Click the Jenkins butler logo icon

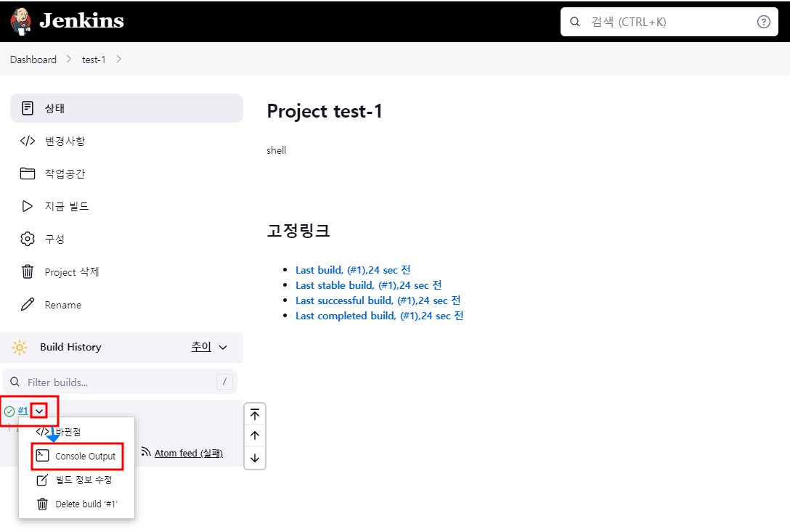point(20,22)
